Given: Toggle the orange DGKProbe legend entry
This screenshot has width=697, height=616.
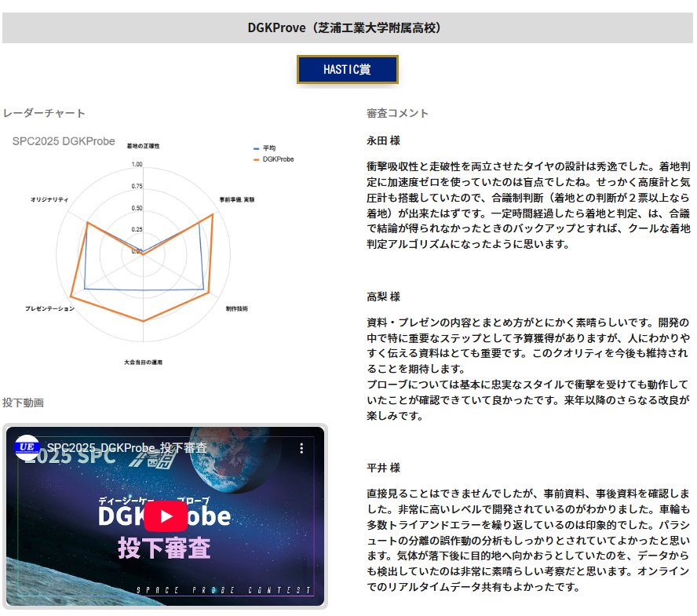Looking at the screenshot, I should pyautogui.click(x=277, y=159).
